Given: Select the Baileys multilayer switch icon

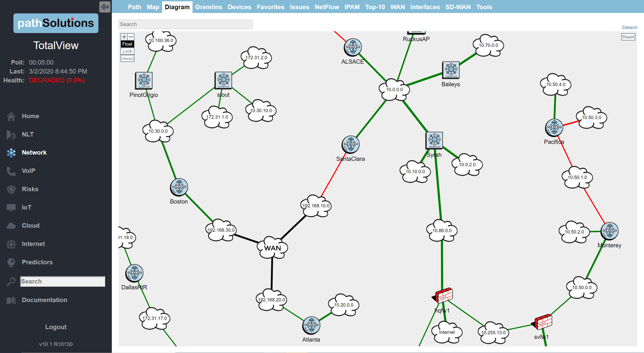Looking at the screenshot, I should (x=451, y=70).
